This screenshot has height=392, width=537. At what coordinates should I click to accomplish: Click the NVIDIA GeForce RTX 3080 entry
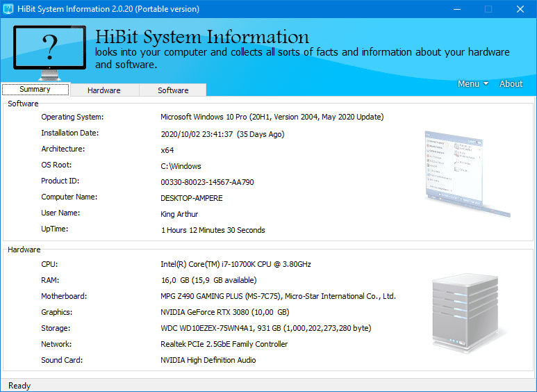point(224,313)
